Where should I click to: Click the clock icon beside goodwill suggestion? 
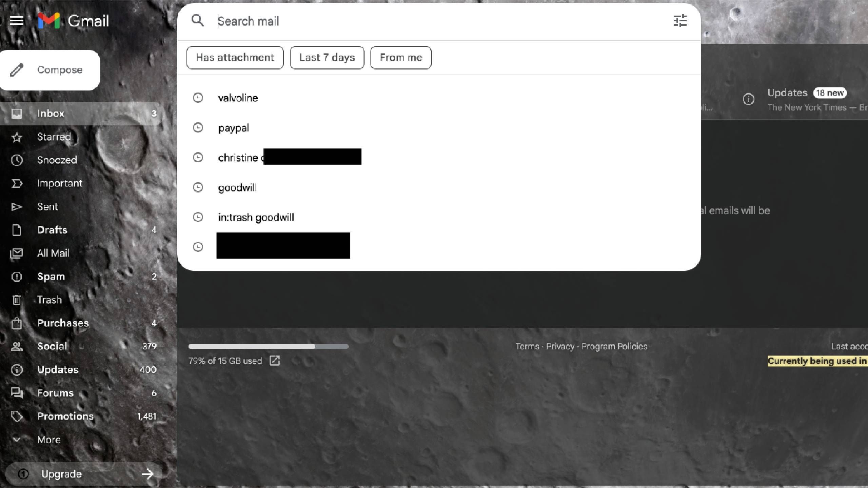198,187
